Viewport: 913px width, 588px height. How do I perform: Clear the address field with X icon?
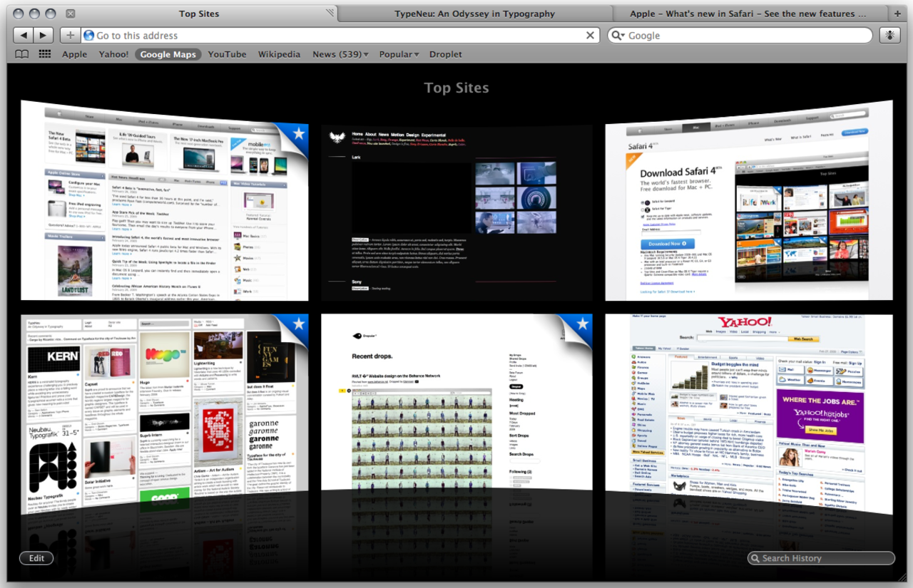pos(590,36)
